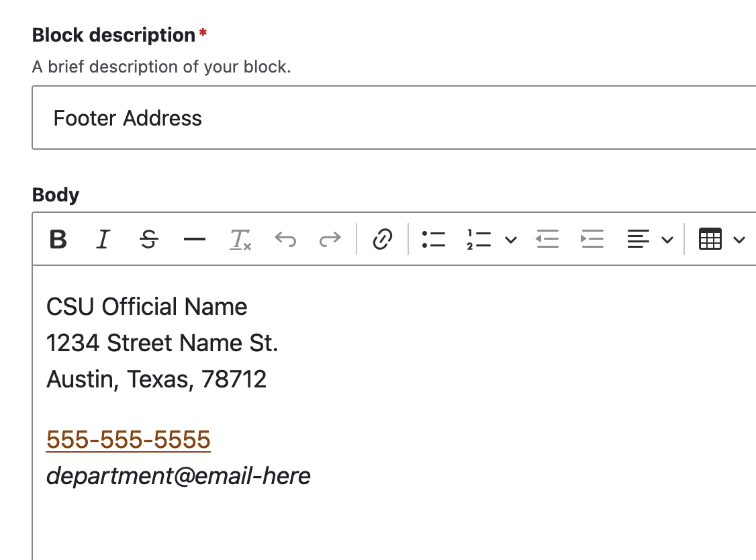Insert a hyperlink
This screenshot has width=756, height=560.
coord(381,239)
